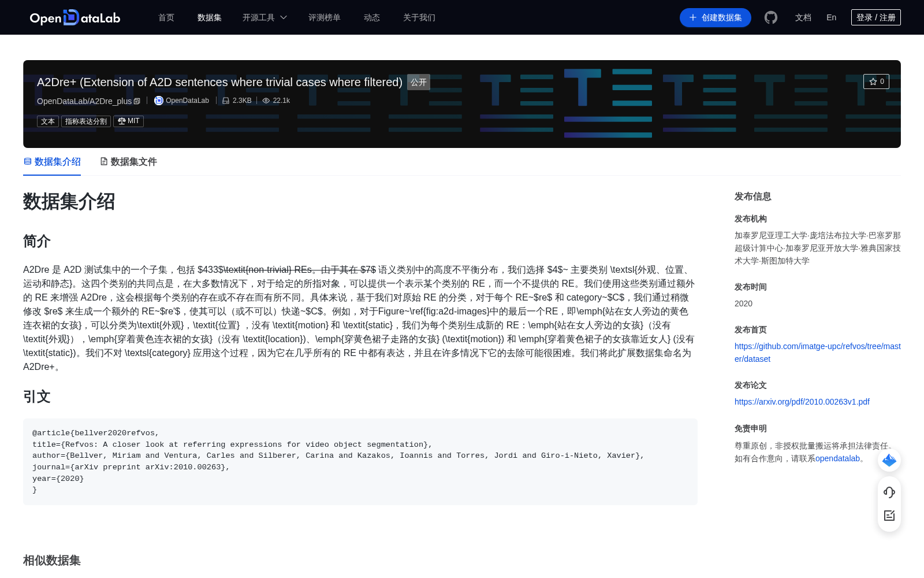Viewport: 924px width, 578px height.
Task: Click the A2Dre+ dataset title
Action: [220, 82]
